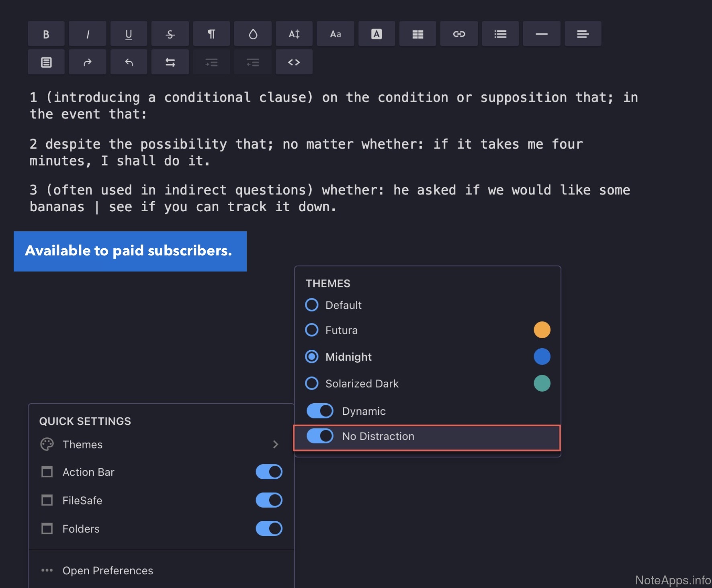Click the blue Midnight color swatch
Screen dimensions: 712x588
click(542, 357)
